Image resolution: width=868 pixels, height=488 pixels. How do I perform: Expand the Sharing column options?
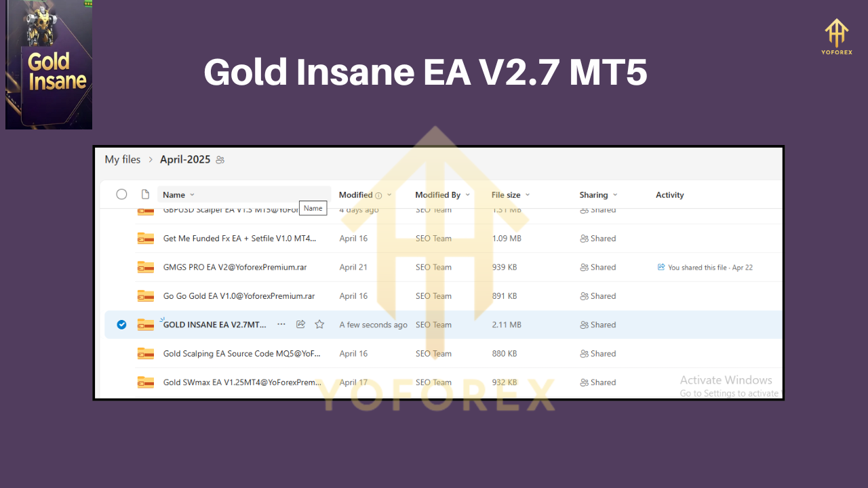coord(616,195)
